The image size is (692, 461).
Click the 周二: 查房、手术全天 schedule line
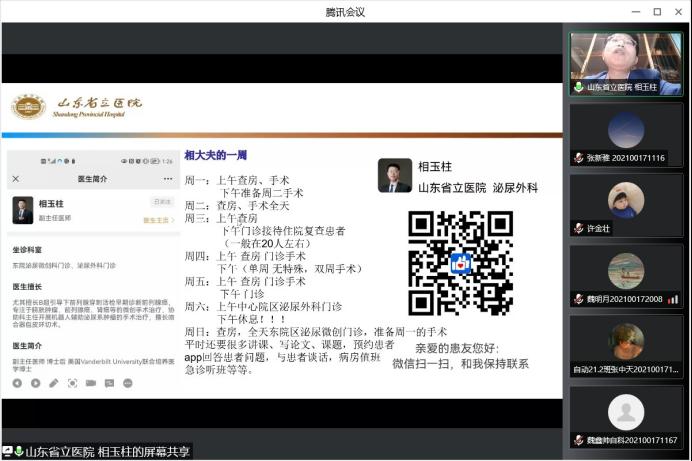[237, 206]
